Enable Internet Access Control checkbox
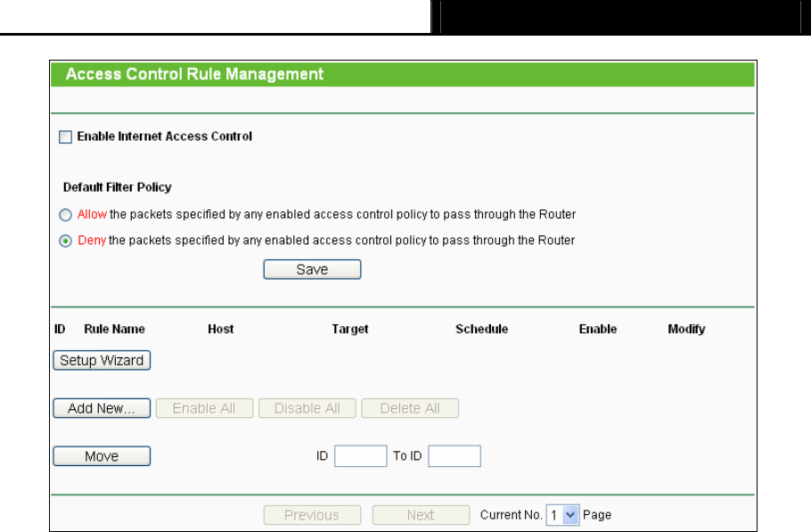This screenshot has width=811, height=532. coord(65,137)
